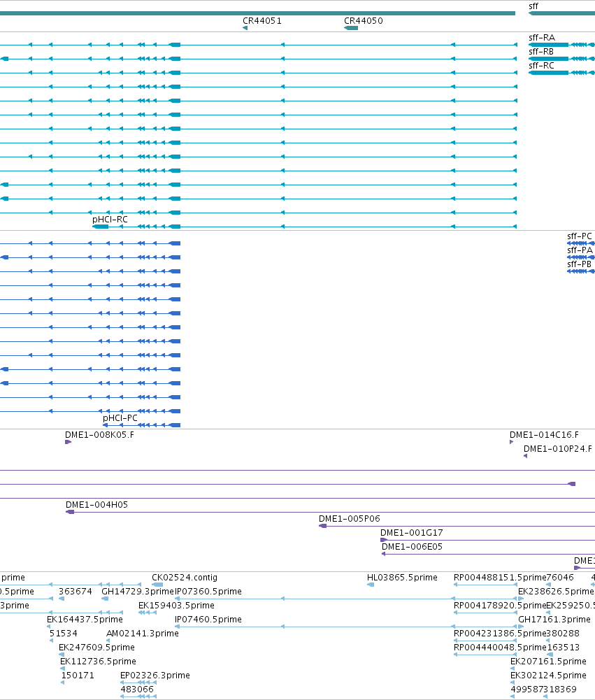The image size is (595, 700).
Task: Click the HL03865.5prime arrow glyph
Action: [x=371, y=585]
